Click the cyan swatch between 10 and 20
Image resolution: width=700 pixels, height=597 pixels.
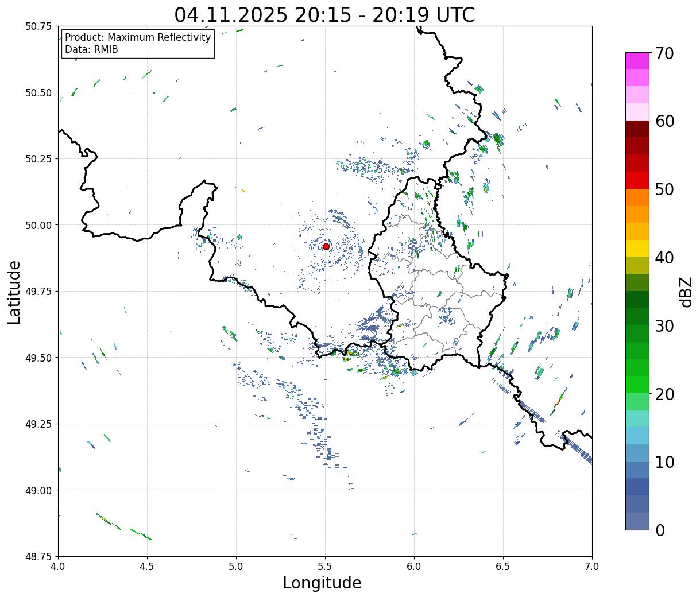(637, 436)
